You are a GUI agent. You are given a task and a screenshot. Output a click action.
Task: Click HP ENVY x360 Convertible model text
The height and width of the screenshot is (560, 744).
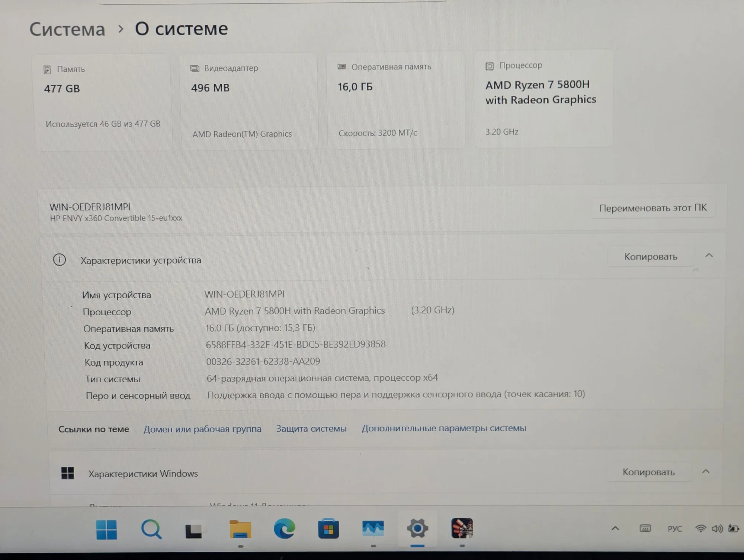point(116,218)
